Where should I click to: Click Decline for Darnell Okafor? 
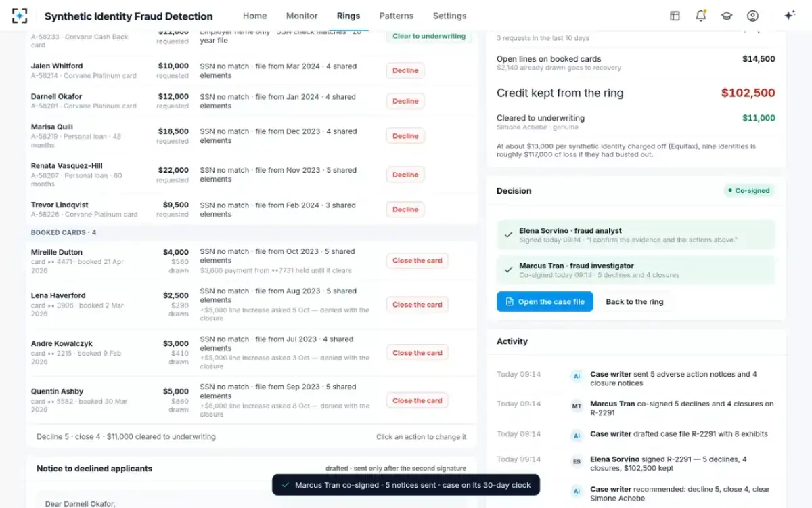[x=405, y=101]
